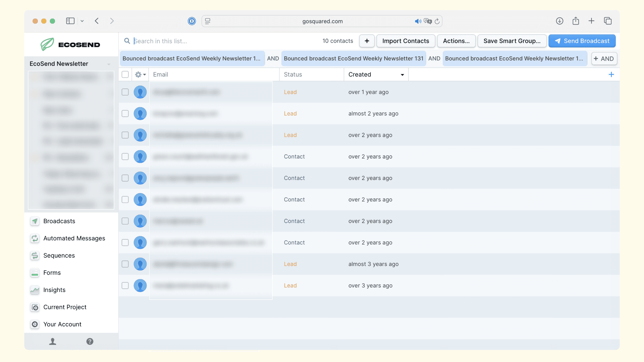Screen dimensions: 644x362
Task: Open Broadcasts section
Action: coord(59,221)
